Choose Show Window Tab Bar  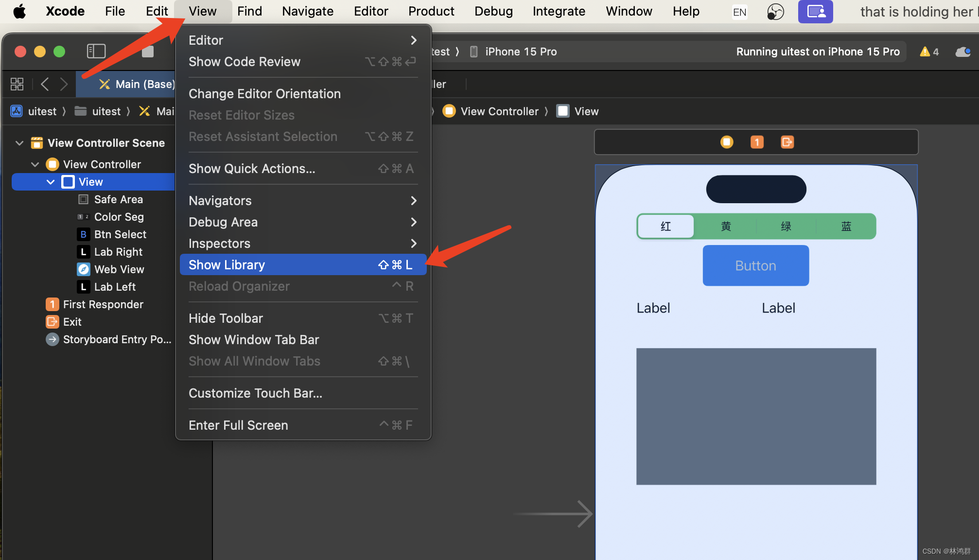tap(303, 340)
